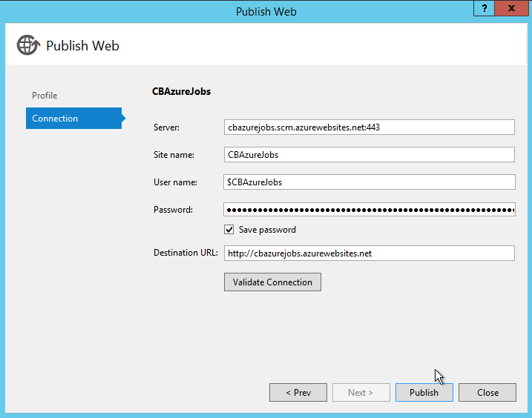Click the Save password label text
This screenshot has width=532, height=418.
coord(267,230)
